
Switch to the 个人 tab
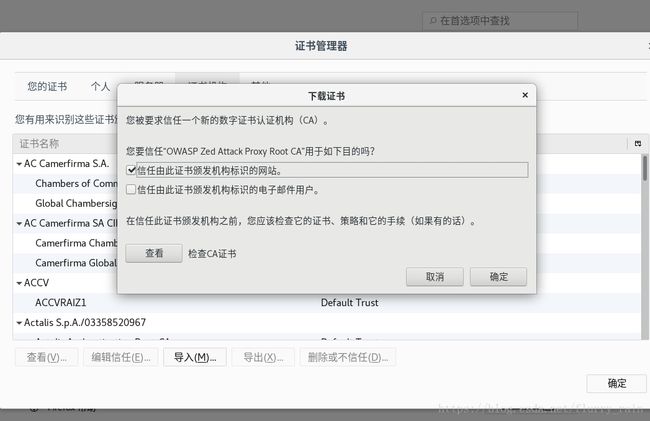point(100,87)
